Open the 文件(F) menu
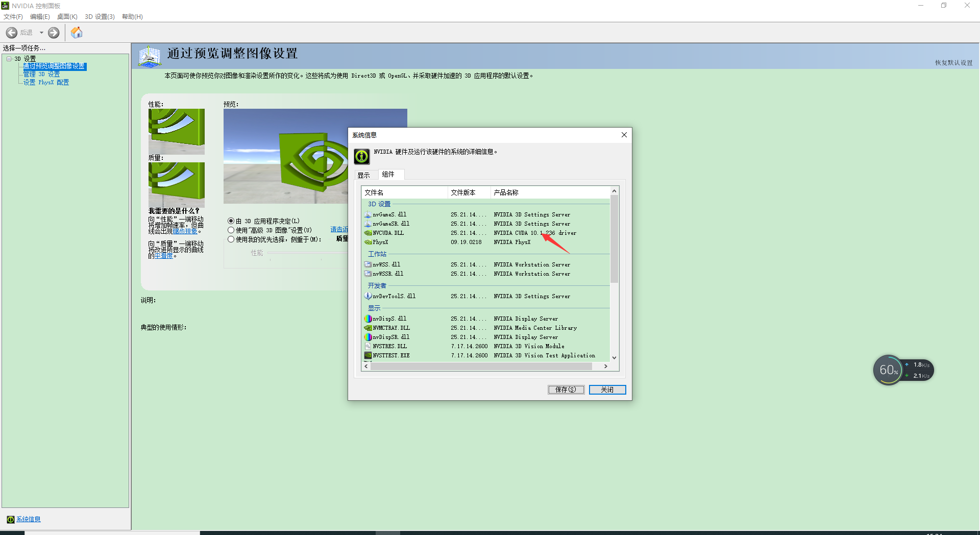Image resolution: width=980 pixels, height=535 pixels. (x=13, y=17)
